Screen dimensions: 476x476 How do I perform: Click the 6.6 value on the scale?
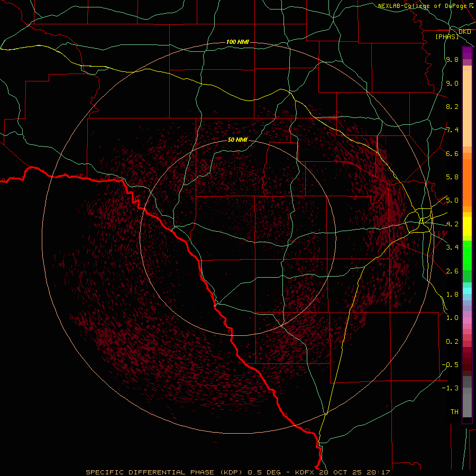click(x=452, y=153)
